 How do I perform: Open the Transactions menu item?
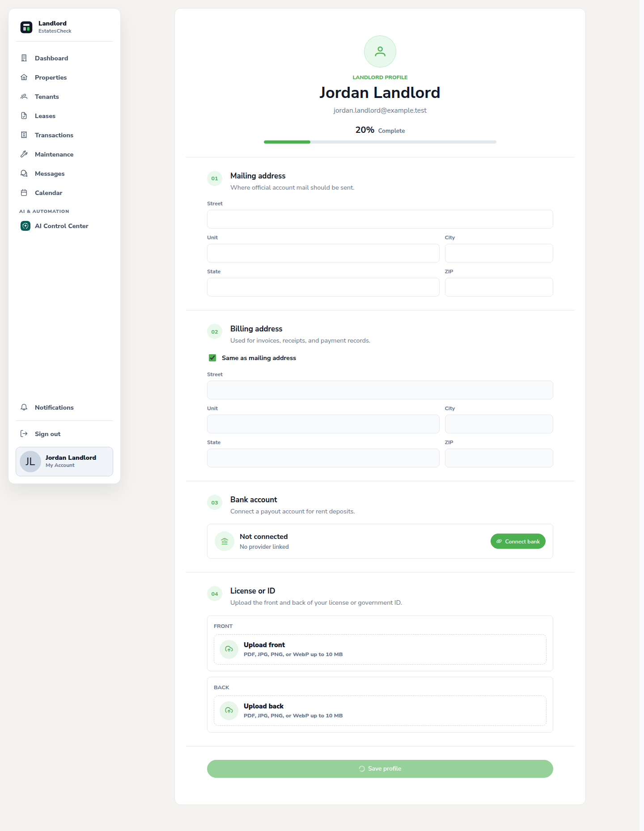click(x=64, y=135)
